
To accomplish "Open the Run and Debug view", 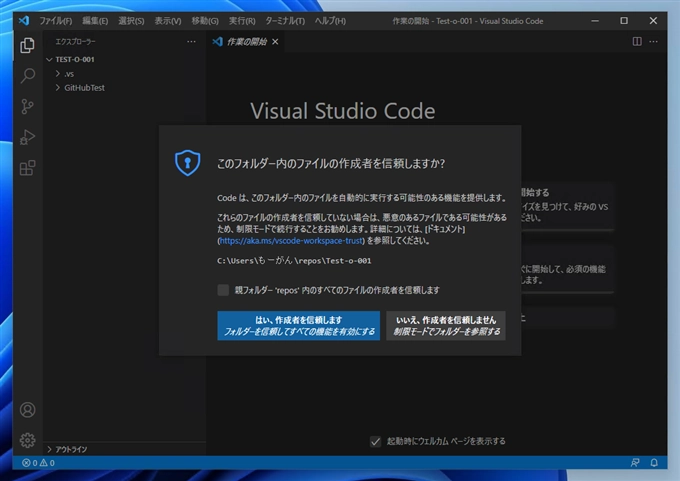I will click(27, 137).
